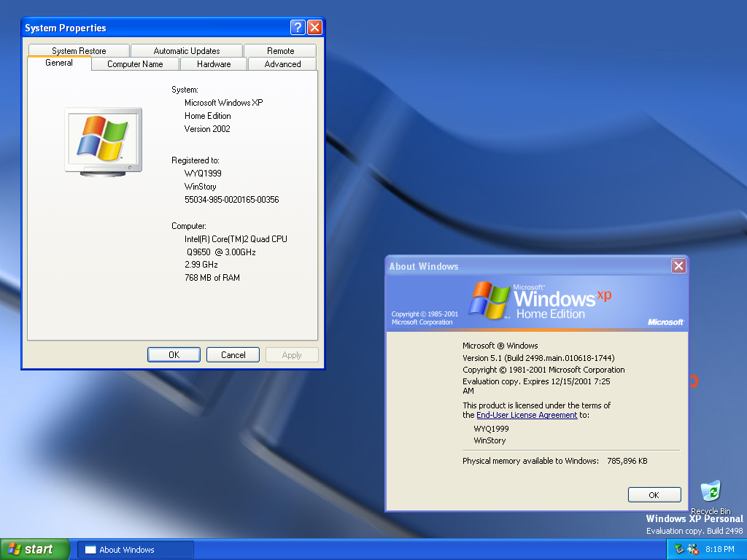Close the System Properties window
Image resolution: width=747 pixels, height=560 pixels.
tap(314, 28)
